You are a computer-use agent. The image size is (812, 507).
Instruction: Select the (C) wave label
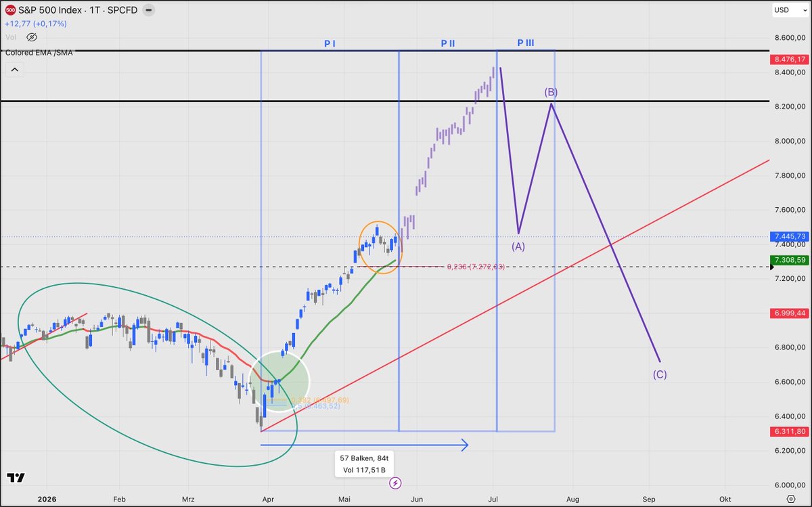tap(660, 374)
